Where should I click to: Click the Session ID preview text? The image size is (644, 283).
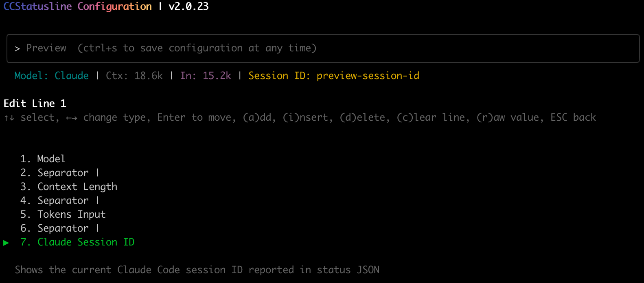334,76
